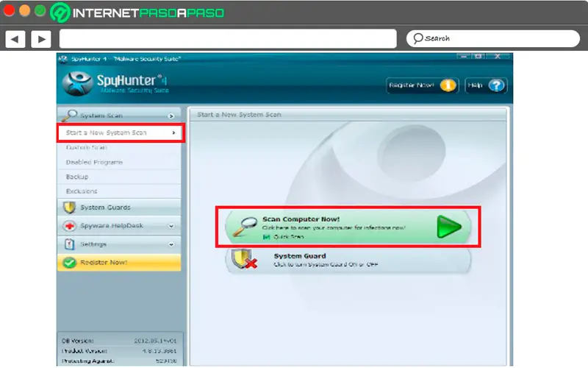
Task: Click the 'Start a New System Scan' panel heading
Action: tap(240, 115)
